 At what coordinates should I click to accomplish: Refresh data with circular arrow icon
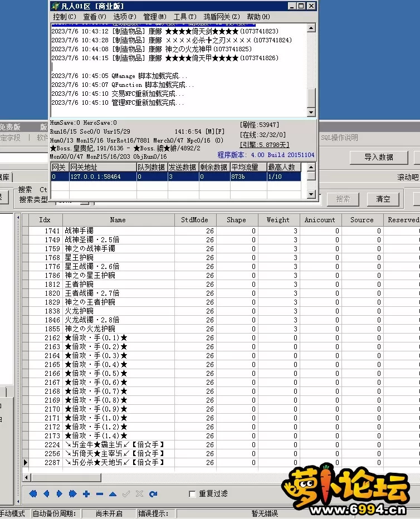pos(153,494)
